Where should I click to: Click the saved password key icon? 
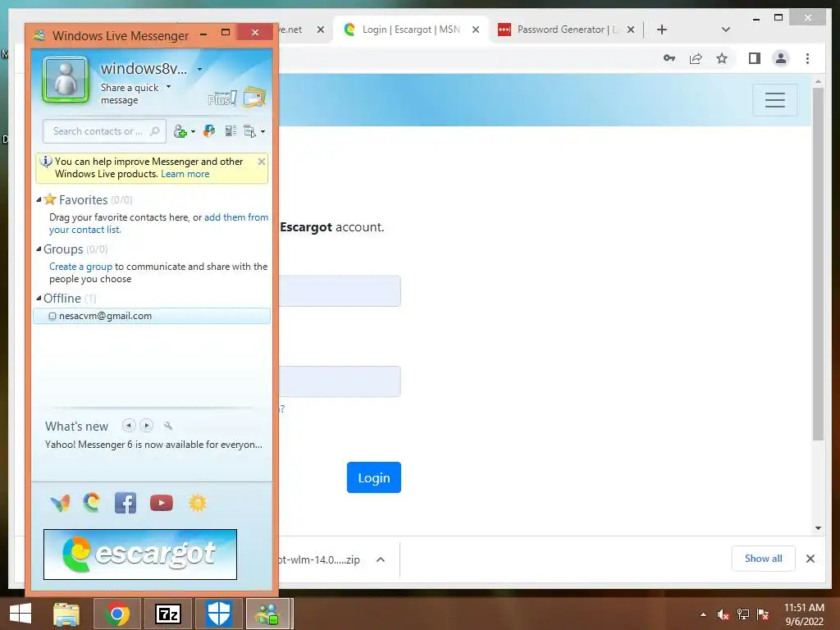669,58
